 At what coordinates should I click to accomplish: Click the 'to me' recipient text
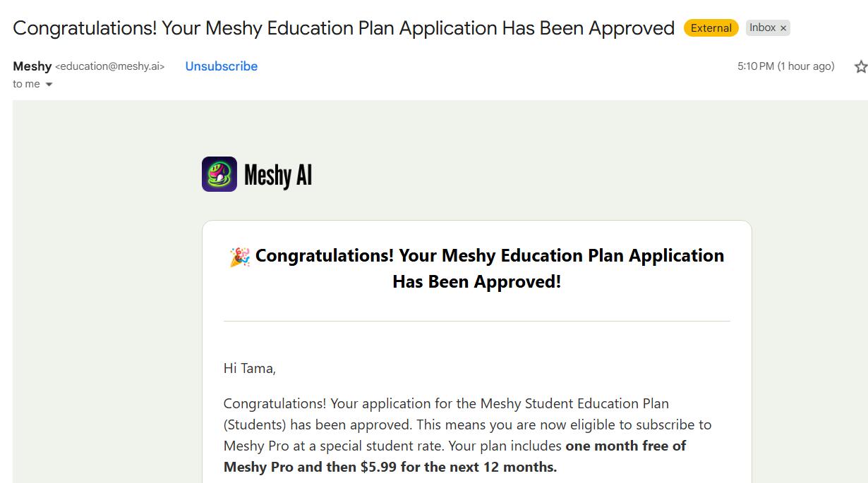coord(26,84)
